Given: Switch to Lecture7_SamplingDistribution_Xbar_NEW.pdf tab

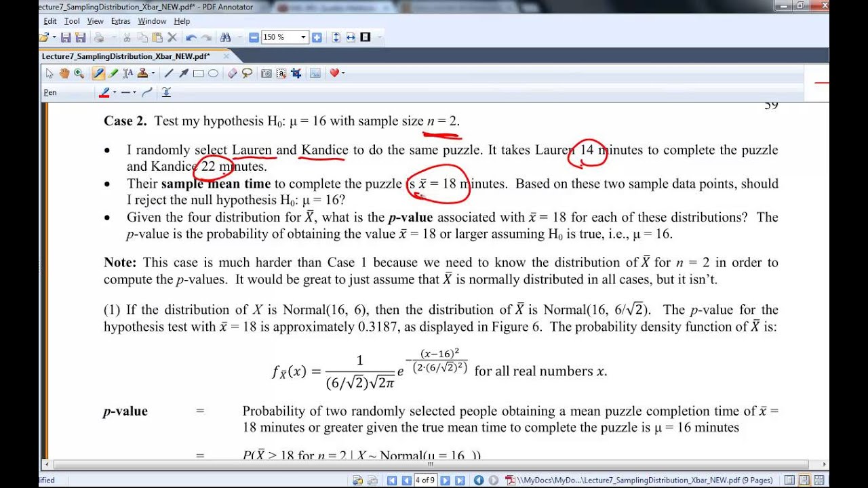Looking at the screenshot, I should click(126, 56).
